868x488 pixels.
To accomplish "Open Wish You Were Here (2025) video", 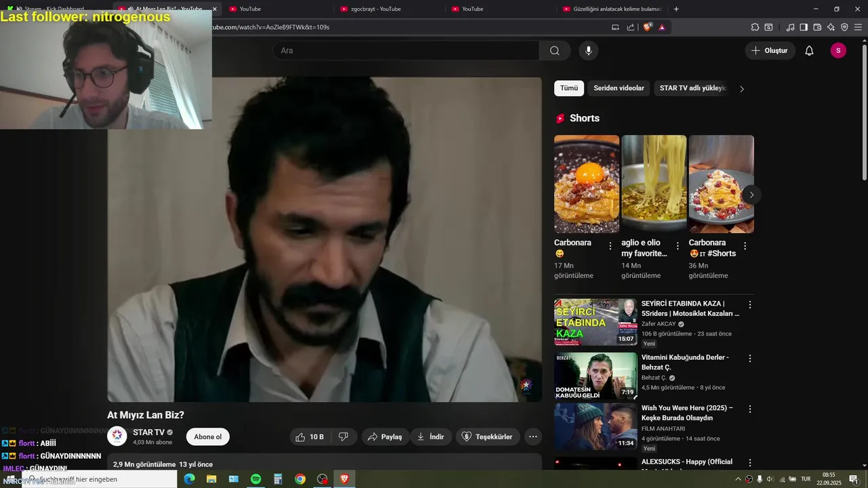I will point(595,427).
